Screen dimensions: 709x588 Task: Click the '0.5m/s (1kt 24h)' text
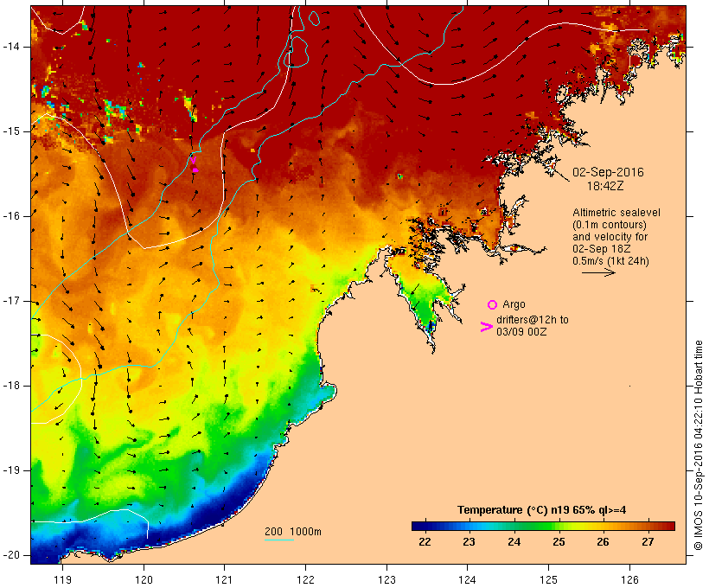[x=610, y=261]
